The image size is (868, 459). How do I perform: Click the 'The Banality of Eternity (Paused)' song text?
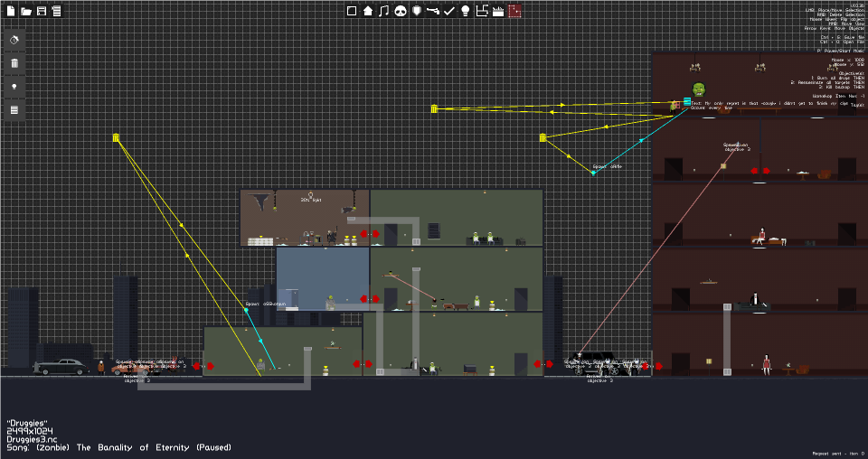[152, 447]
